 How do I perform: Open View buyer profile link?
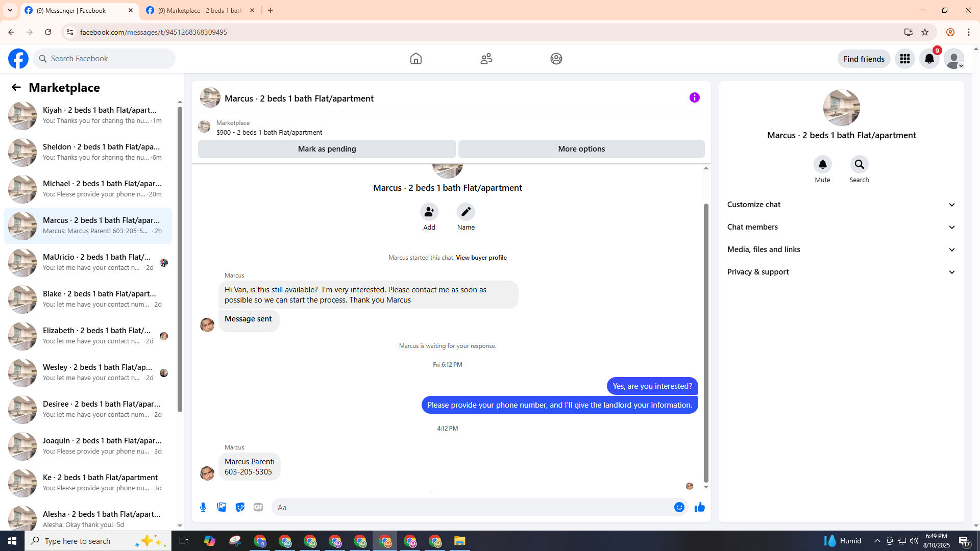point(481,258)
